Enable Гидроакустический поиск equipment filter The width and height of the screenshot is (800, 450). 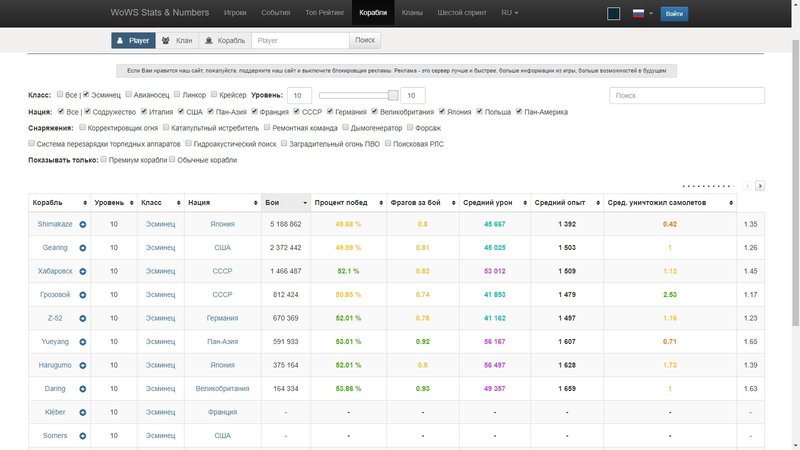[x=188, y=143]
